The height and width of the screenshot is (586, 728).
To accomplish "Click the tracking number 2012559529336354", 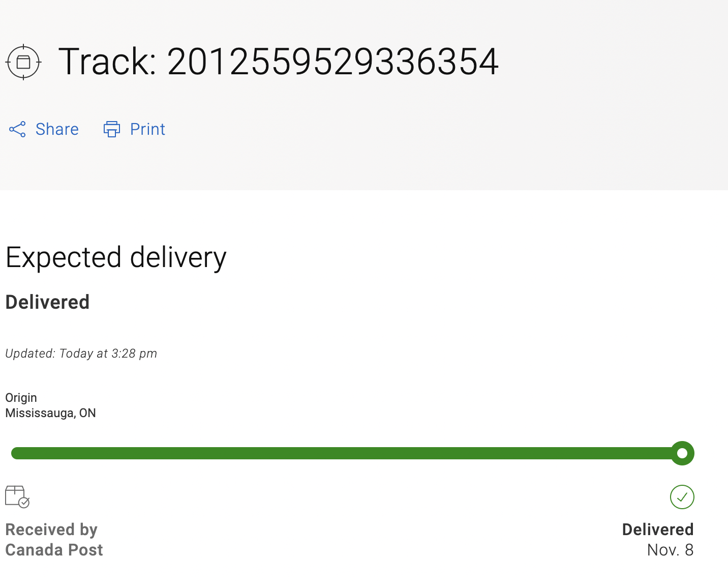I will tap(332, 62).
